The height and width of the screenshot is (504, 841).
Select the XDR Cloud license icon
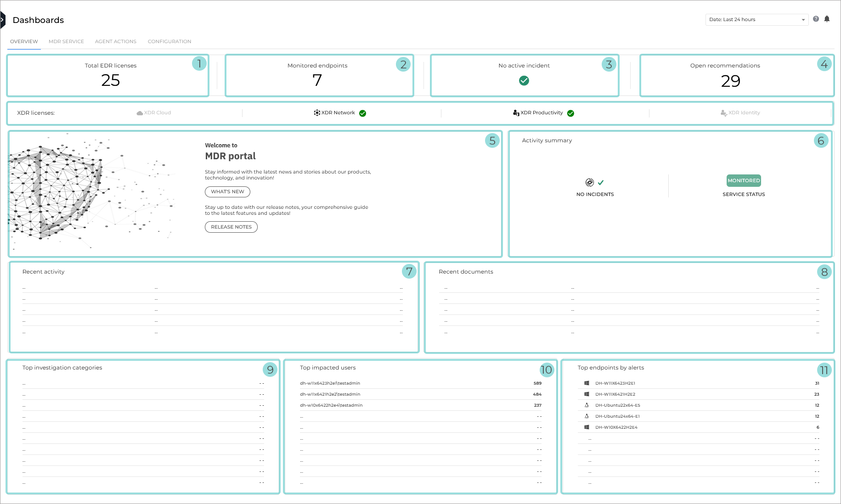coord(139,112)
